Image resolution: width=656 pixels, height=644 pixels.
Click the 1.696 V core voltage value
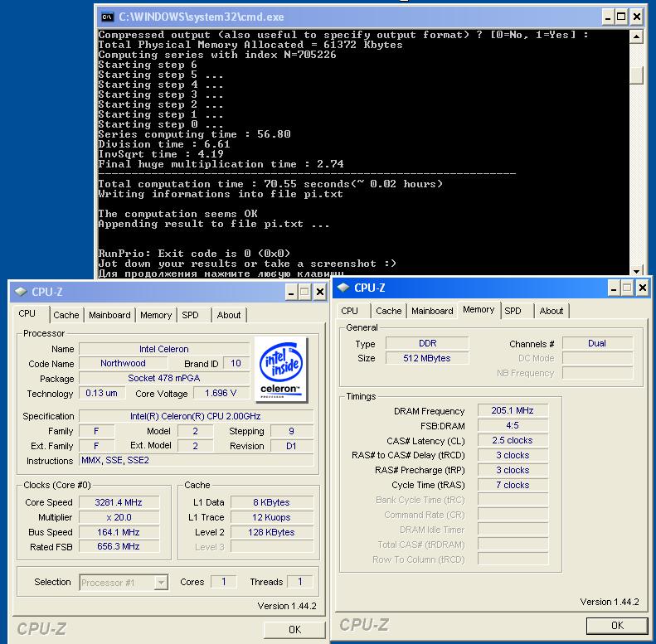click(221, 393)
